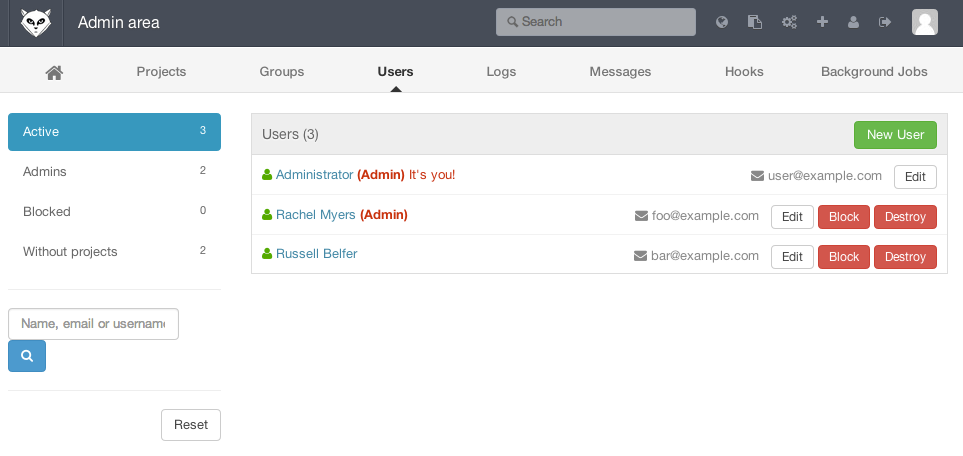Click the sign out arrow icon
Image resolution: width=963 pixels, height=456 pixels.
(885, 22)
